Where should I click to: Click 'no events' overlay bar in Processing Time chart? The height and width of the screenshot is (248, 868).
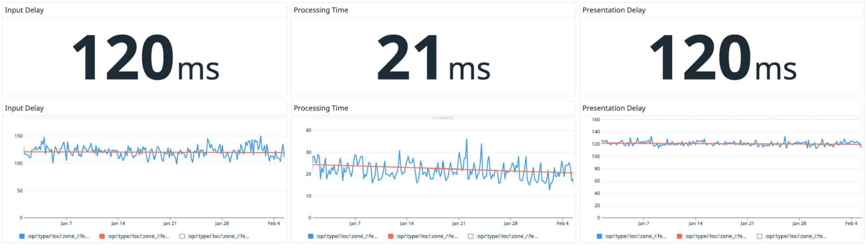point(442,118)
